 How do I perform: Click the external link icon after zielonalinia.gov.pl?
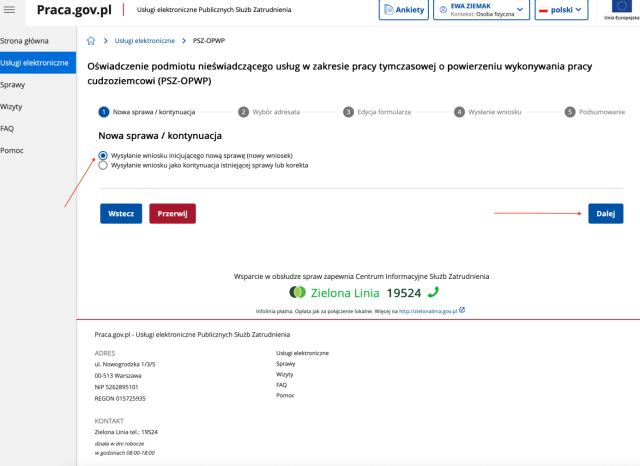pyautogui.click(x=461, y=311)
